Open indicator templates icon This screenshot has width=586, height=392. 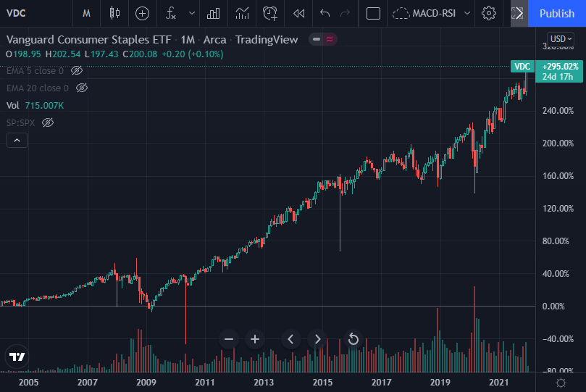click(x=242, y=14)
